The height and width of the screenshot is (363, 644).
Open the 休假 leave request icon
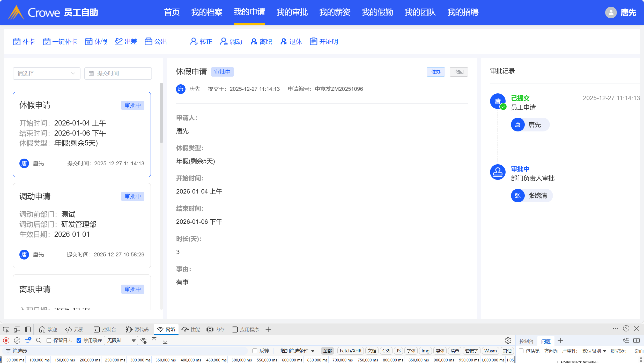(x=89, y=42)
